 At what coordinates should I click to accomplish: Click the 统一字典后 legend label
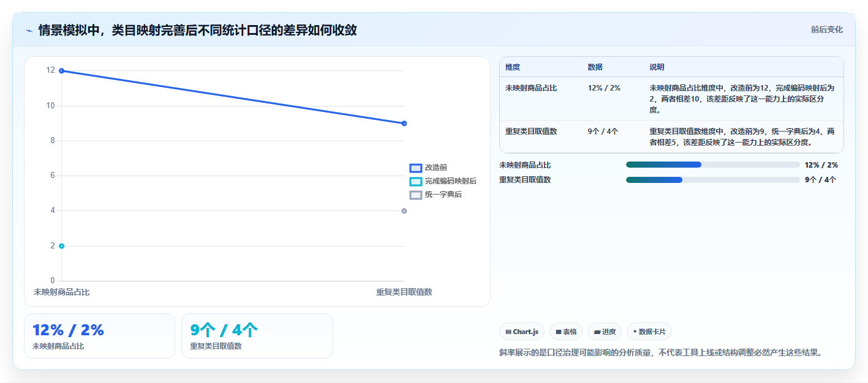coord(443,195)
